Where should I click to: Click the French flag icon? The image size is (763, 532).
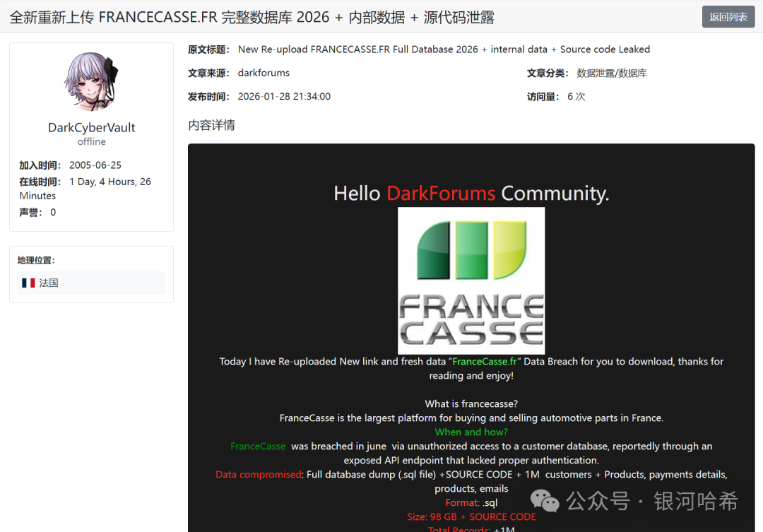28,283
